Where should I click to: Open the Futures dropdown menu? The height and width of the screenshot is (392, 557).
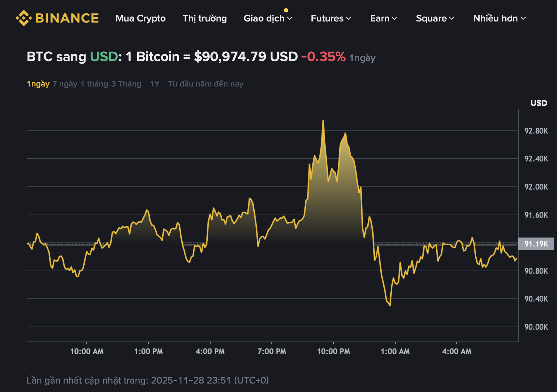pos(331,18)
